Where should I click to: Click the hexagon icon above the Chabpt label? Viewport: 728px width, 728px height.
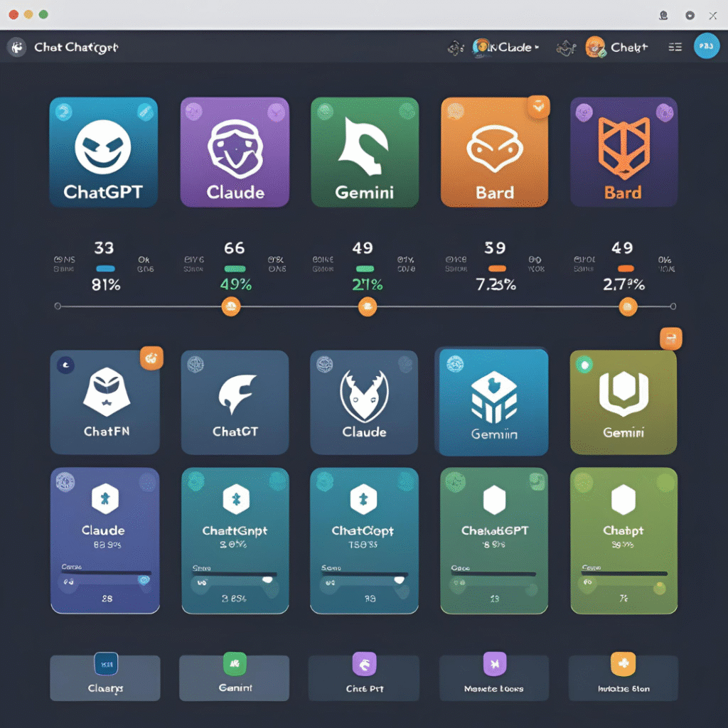pos(623,500)
